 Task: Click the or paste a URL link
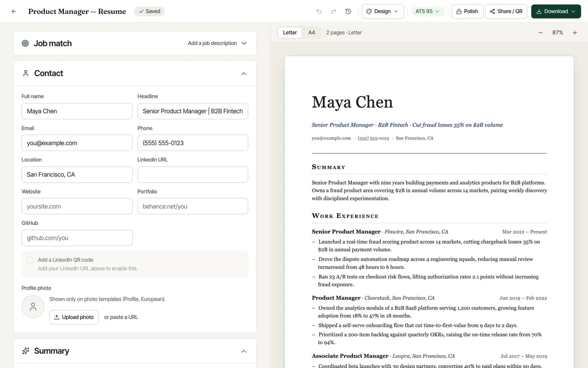[x=121, y=317]
